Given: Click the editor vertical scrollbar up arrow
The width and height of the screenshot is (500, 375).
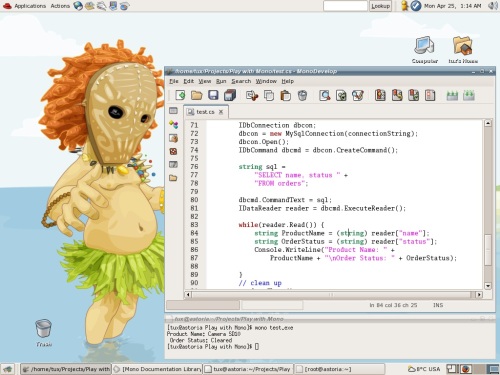Looking at the screenshot, I should [x=488, y=123].
